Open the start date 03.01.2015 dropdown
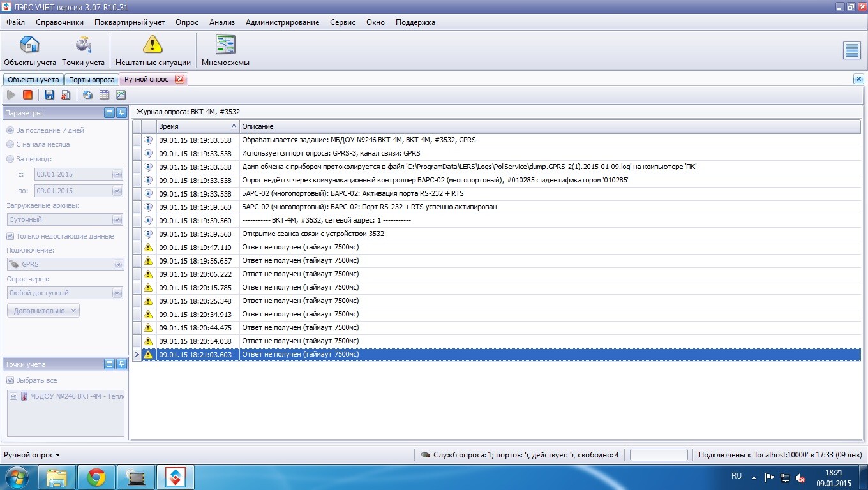This screenshot has width=868, height=490. (117, 174)
